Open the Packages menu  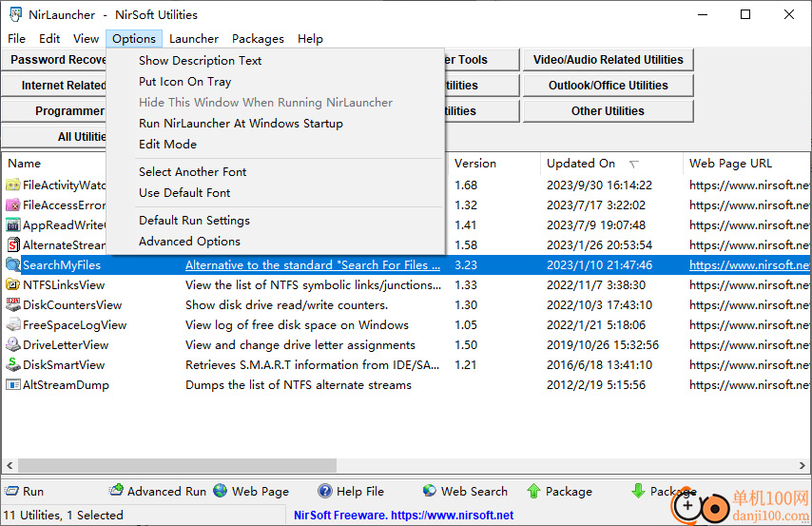tap(258, 39)
